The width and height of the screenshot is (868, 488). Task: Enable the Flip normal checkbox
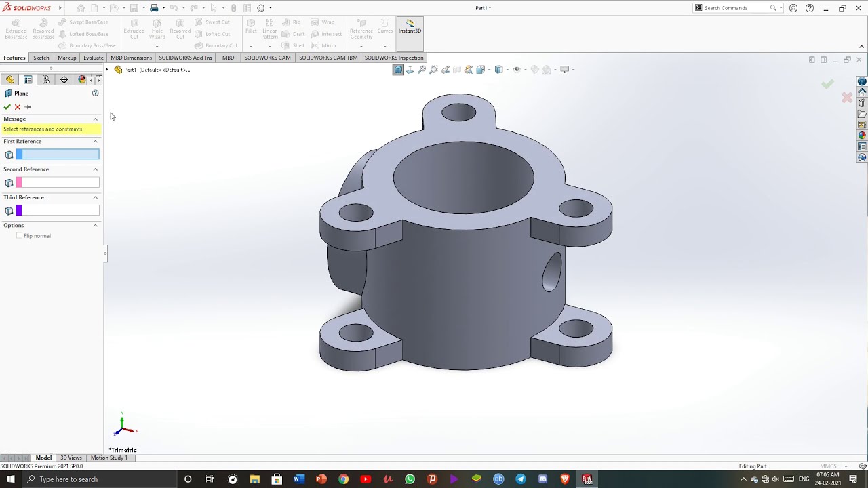click(19, 236)
